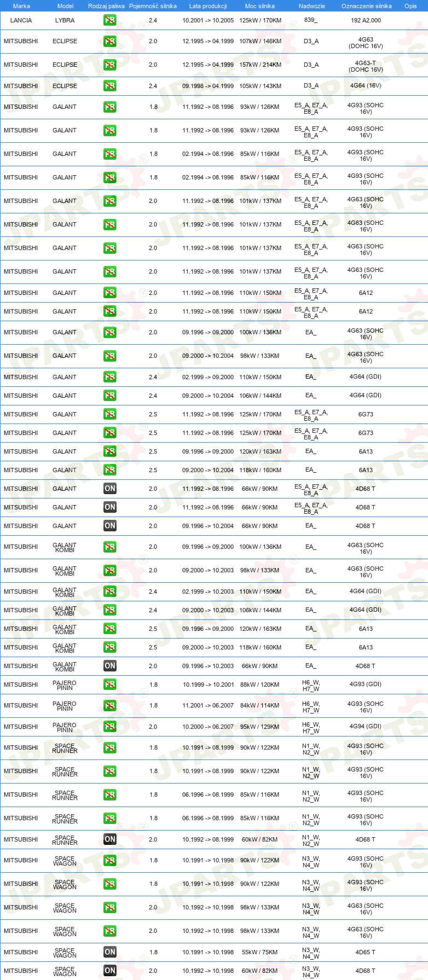This screenshot has width=428, height=980.
Task: Click the Opis column header
Action: (x=410, y=6)
